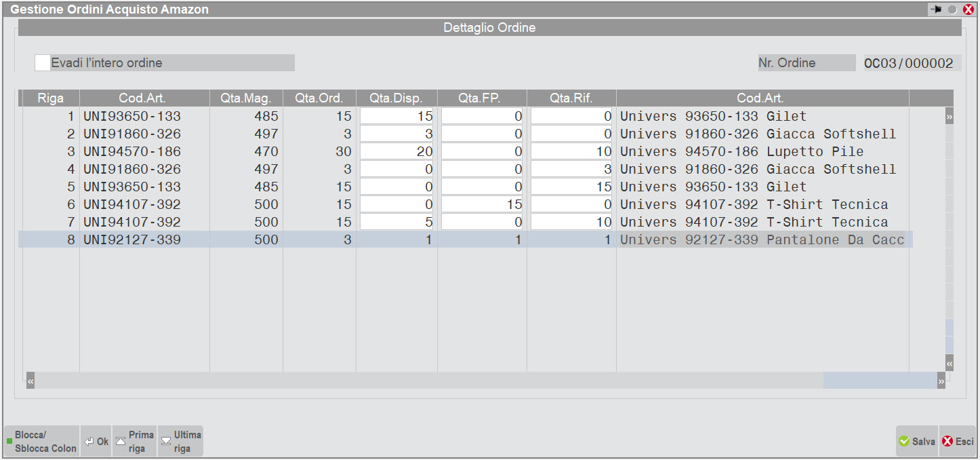Jump to last row with Ultima riga

pyautogui.click(x=180, y=441)
